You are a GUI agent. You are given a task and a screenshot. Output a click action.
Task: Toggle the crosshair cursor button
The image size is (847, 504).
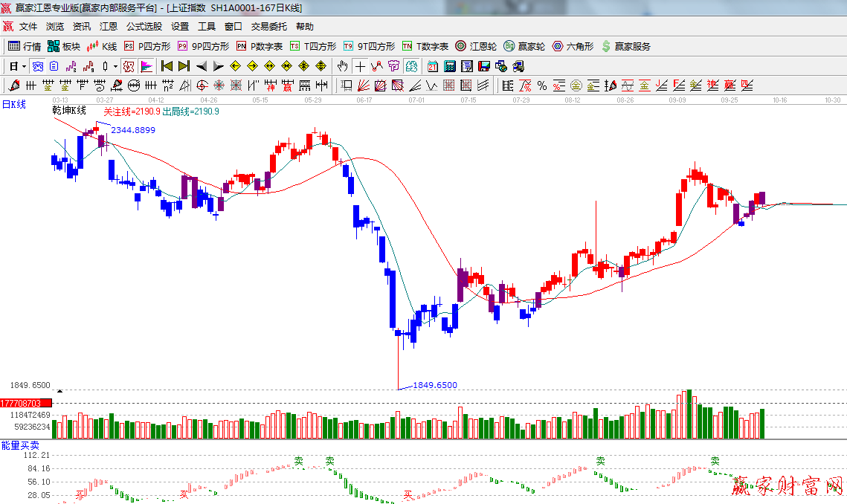point(360,66)
